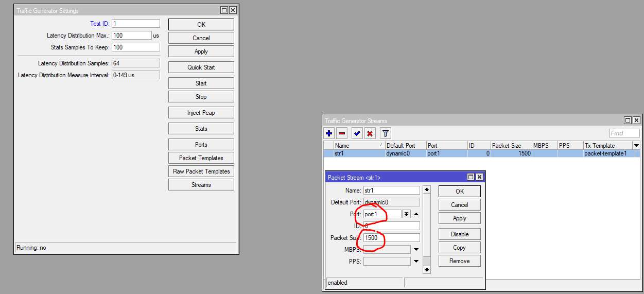Screen dimensions: 644x294
Task: Close Traffic Generator Settings window
Action: point(233,10)
